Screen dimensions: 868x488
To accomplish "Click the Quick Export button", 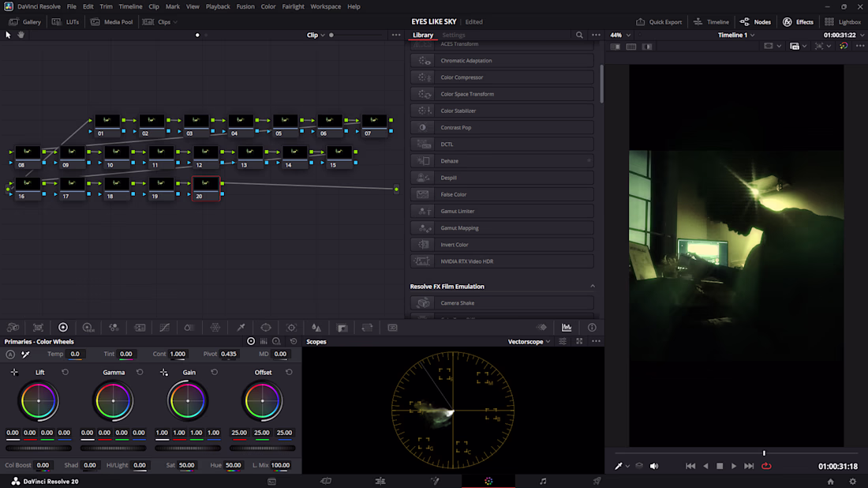I will click(659, 21).
